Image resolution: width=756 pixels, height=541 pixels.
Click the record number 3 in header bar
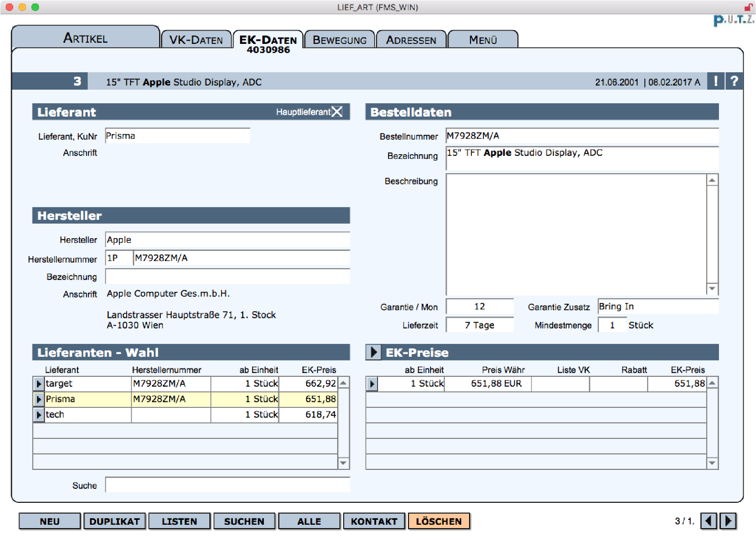77,81
